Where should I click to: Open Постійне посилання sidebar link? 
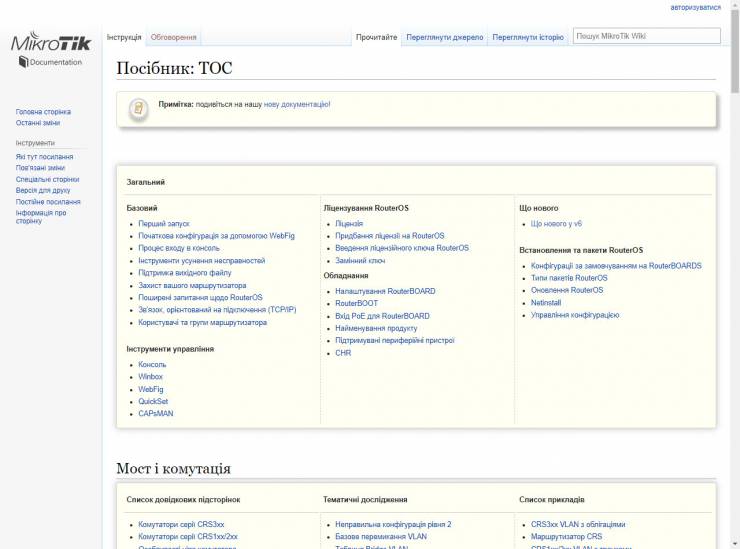[48, 202]
